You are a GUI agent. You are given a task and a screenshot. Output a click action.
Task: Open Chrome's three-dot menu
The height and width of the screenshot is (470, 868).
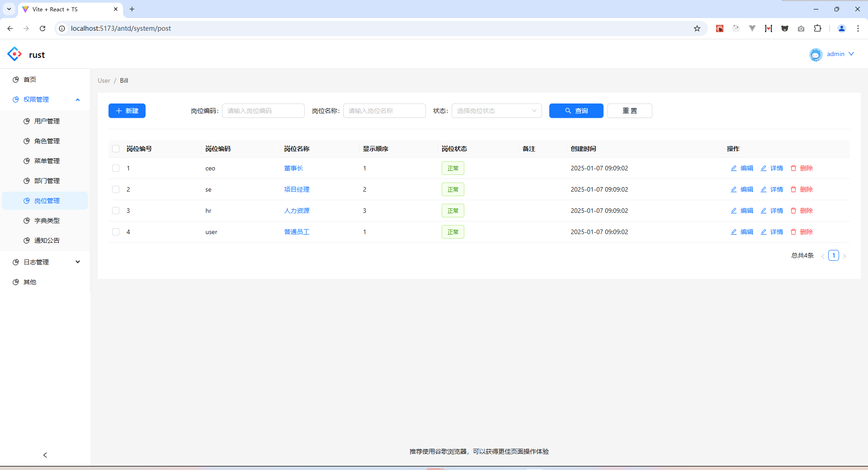coord(858,28)
